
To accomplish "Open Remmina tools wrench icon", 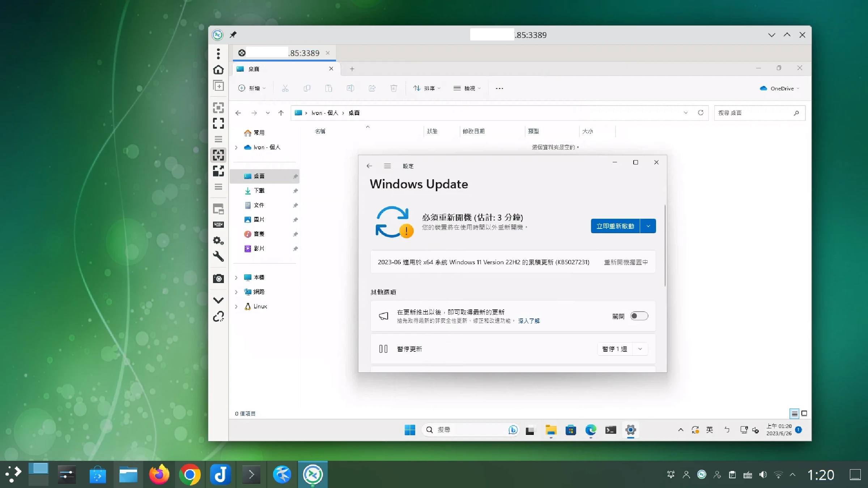I will pyautogui.click(x=218, y=256).
